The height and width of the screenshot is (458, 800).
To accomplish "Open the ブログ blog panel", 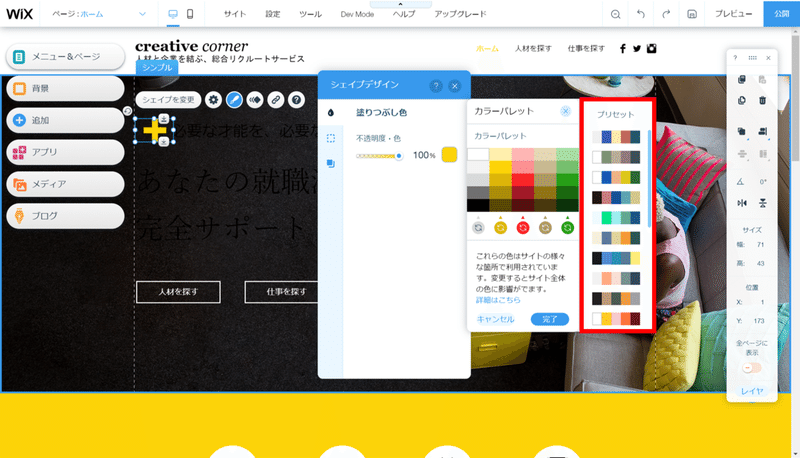I will [x=65, y=216].
